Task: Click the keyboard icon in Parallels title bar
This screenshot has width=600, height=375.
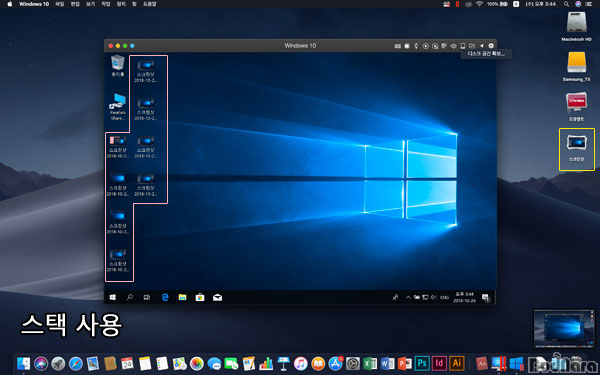Action: [x=398, y=46]
